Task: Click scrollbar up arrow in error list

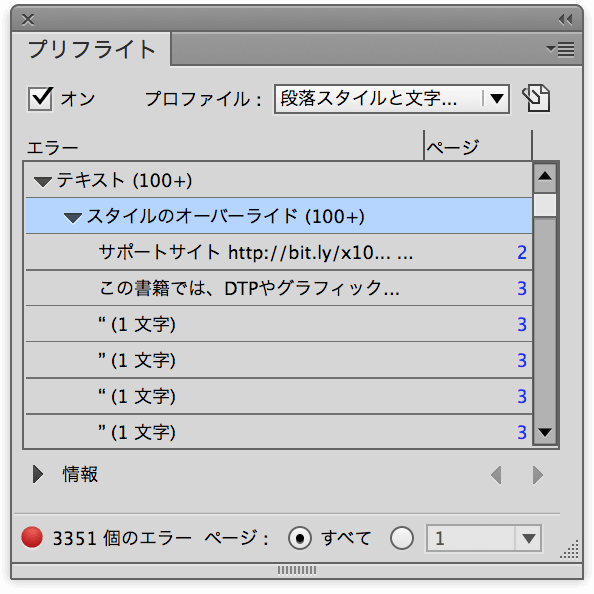Action: 545,176
